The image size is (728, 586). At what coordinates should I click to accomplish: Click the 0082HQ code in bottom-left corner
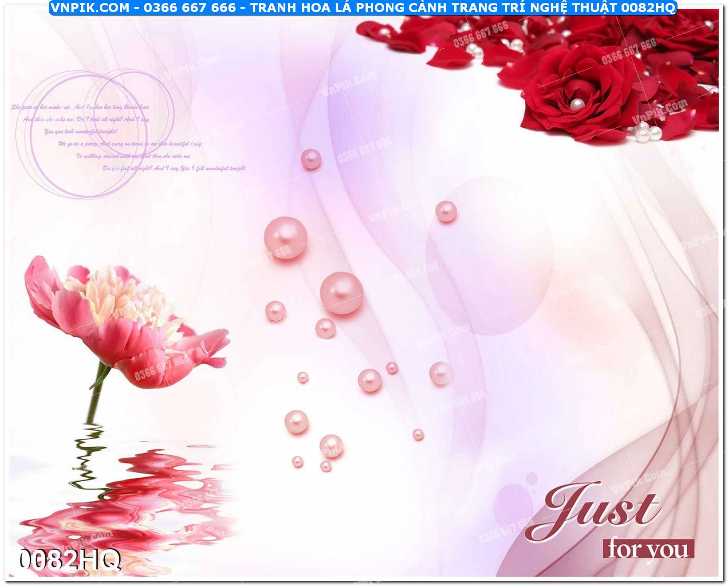(x=70, y=560)
